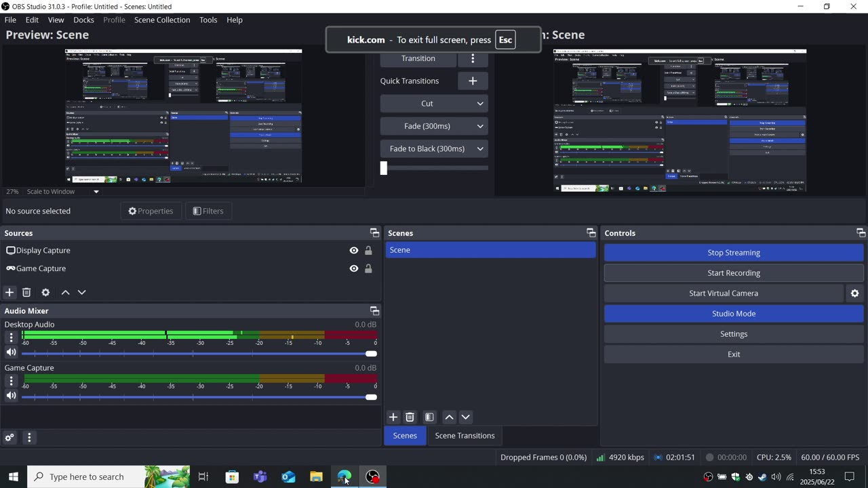
Task: Open the Help menu
Action: point(235,20)
